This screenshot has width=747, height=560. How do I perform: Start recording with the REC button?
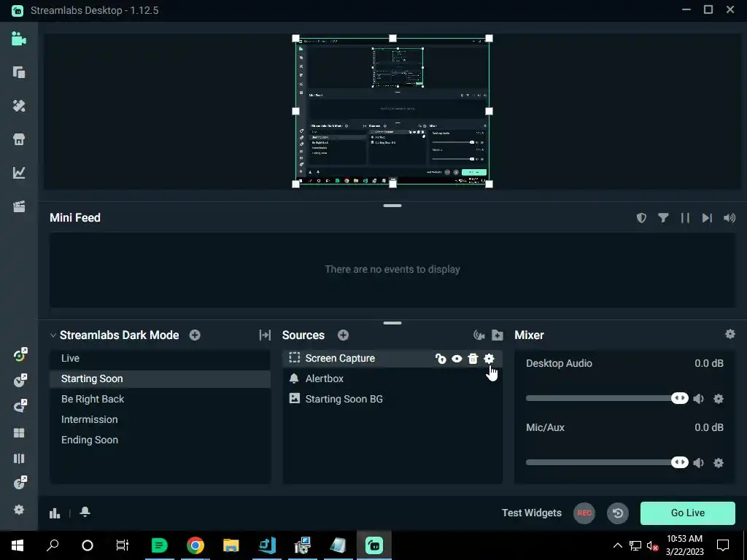tap(584, 513)
